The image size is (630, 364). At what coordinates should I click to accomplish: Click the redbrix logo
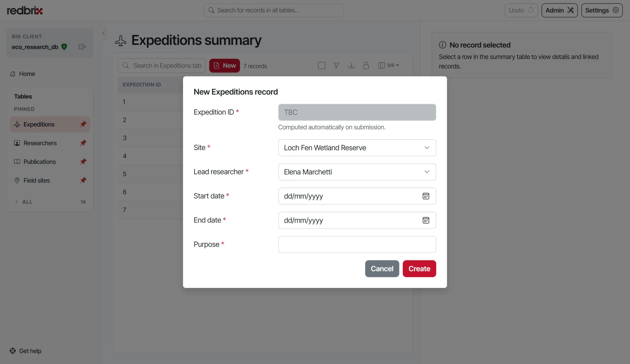(x=25, y=11)
